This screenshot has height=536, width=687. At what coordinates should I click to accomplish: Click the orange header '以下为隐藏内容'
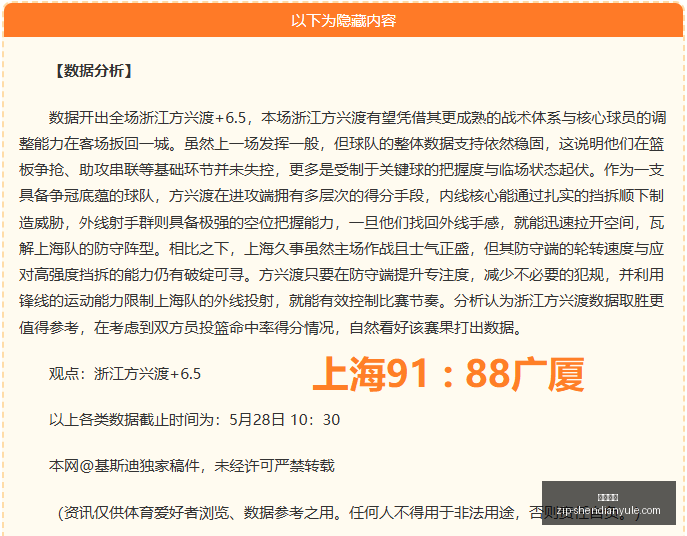click(344, 21)
